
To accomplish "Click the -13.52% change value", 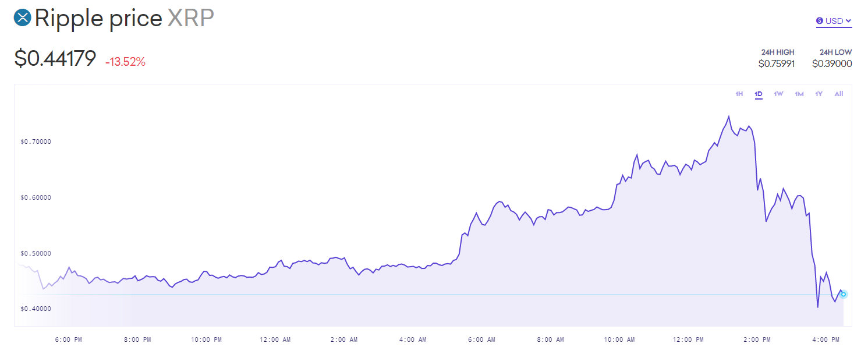I will [x=125, y=62].
